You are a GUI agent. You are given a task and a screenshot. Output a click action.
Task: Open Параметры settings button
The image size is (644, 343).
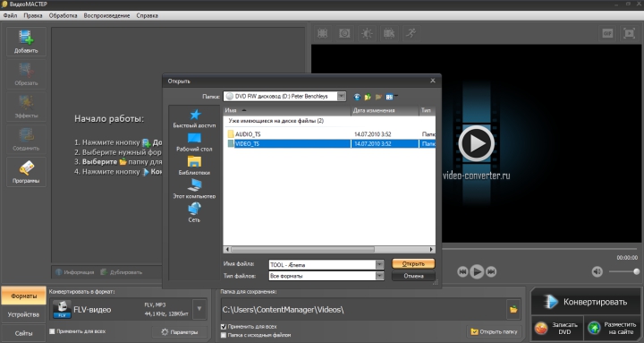coord(180,332)
